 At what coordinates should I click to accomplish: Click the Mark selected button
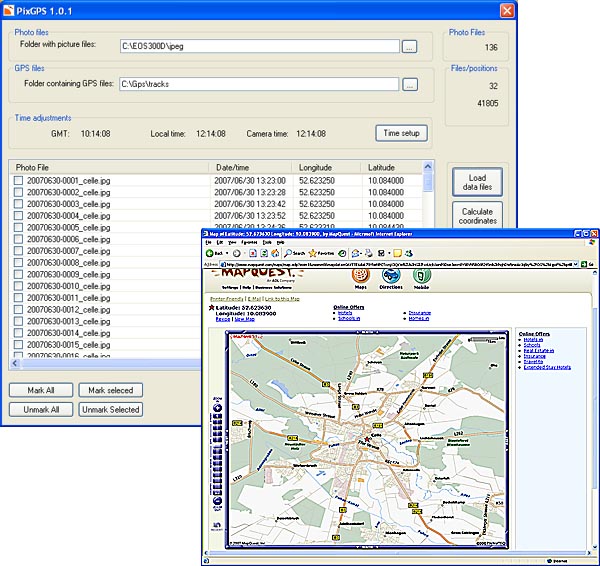(111, 390)
